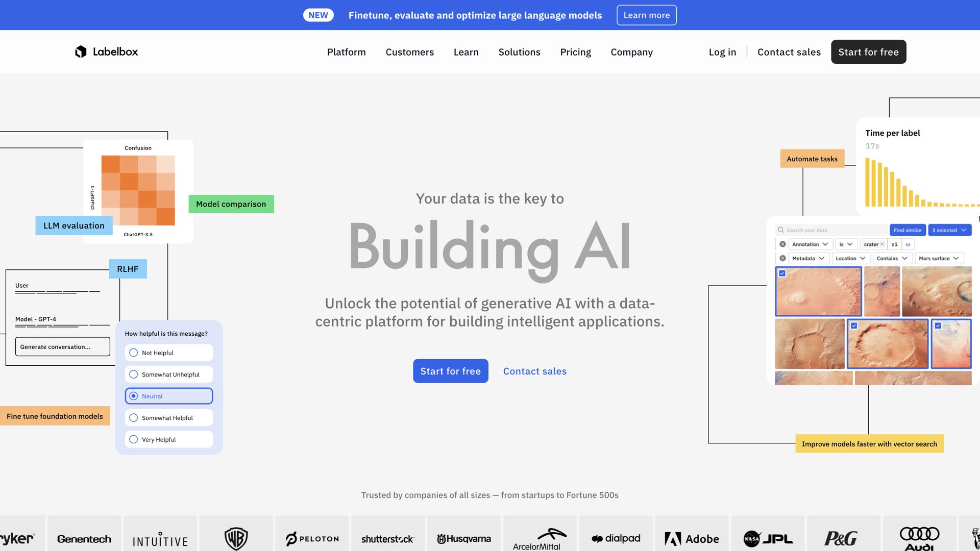Click the Adobe logo

(692, 538)
